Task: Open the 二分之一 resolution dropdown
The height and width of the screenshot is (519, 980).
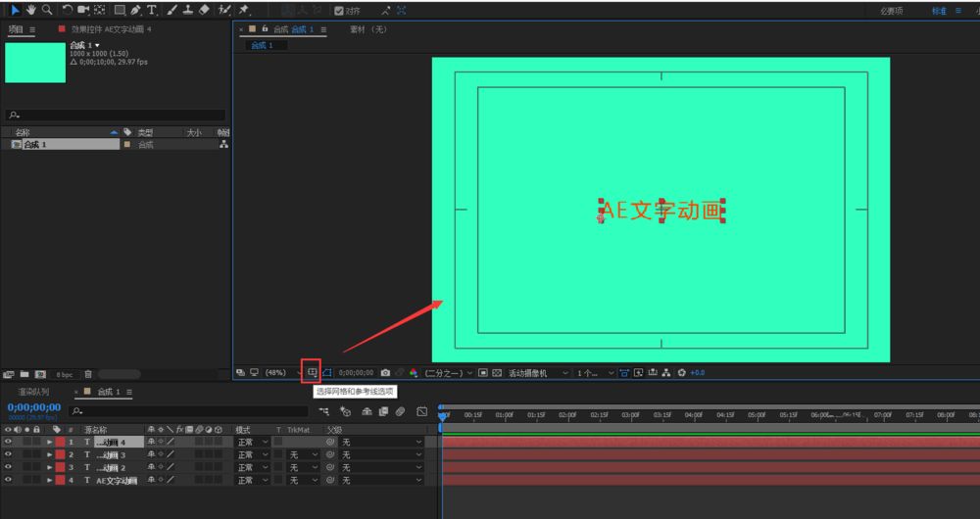Action: click(448, 373)
